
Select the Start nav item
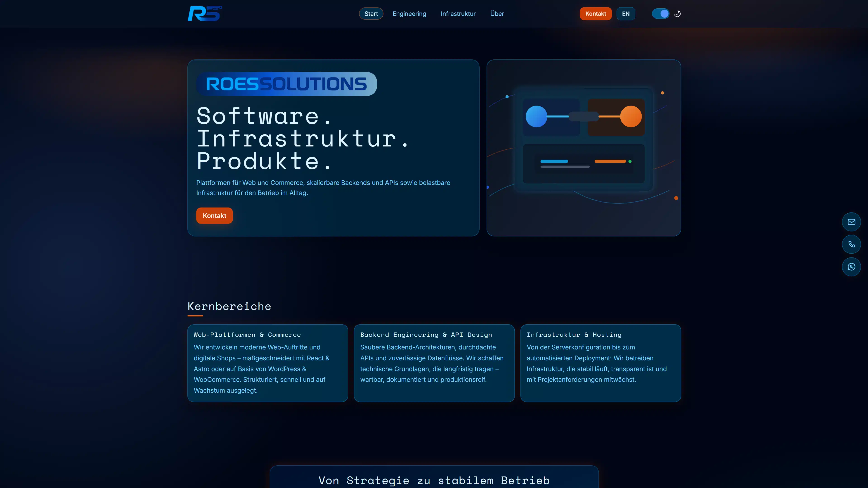click(371, 14)
